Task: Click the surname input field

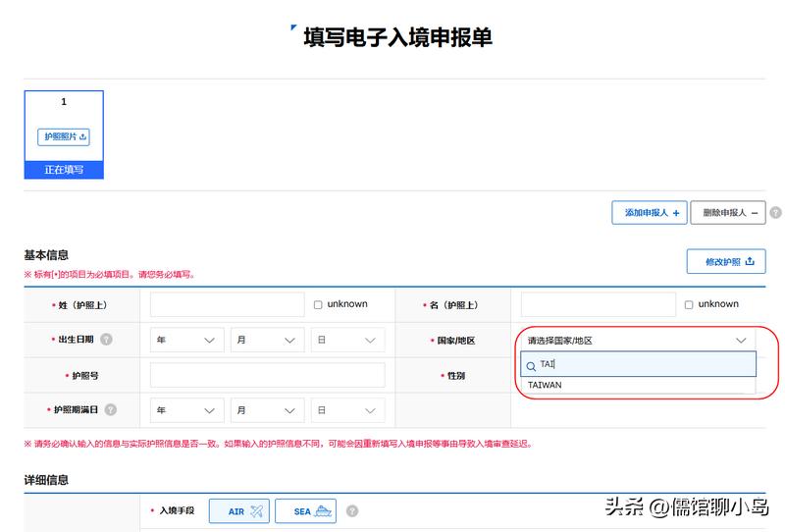Action: click(x=228, y=304)
